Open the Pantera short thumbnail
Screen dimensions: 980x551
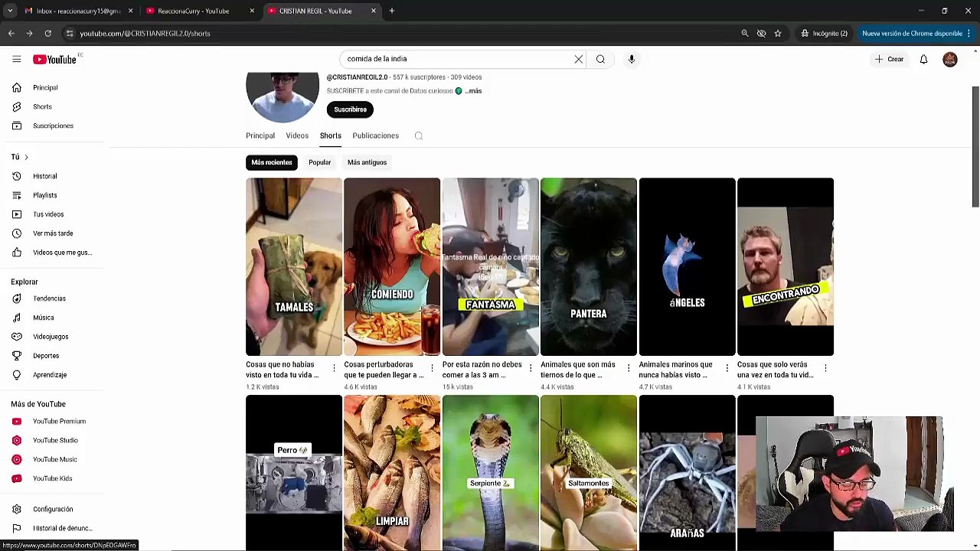tap(588, 266)
